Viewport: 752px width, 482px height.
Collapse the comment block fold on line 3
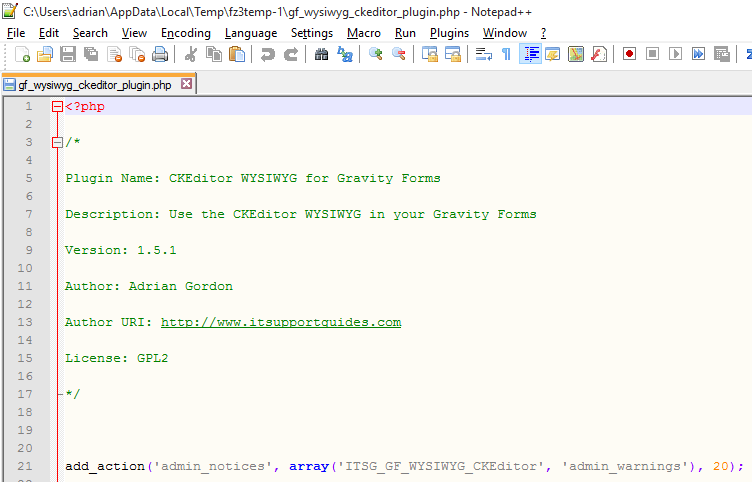click(57, 142)
